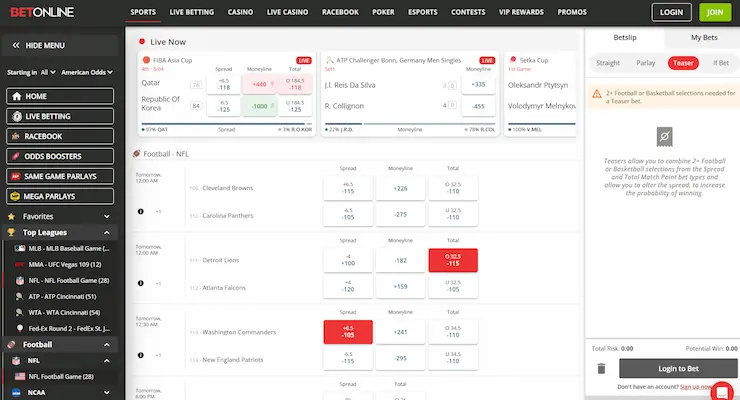This screenshot has height=400, width=740.
Task: Click the Hide Menu button
Action: coord(59,45)
